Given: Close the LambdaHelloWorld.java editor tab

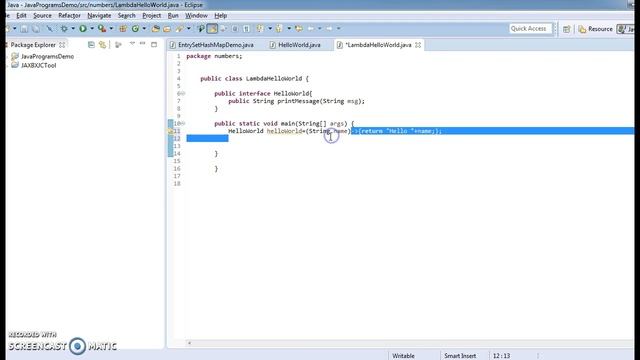Looking at the screenshot, I should tap(418, 45).
